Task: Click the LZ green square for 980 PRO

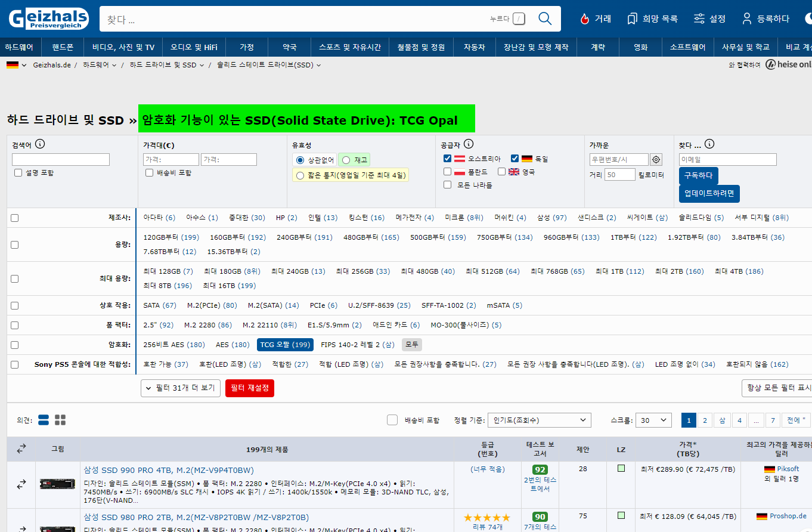Action: pyautogui.click(x=621, y=515)
